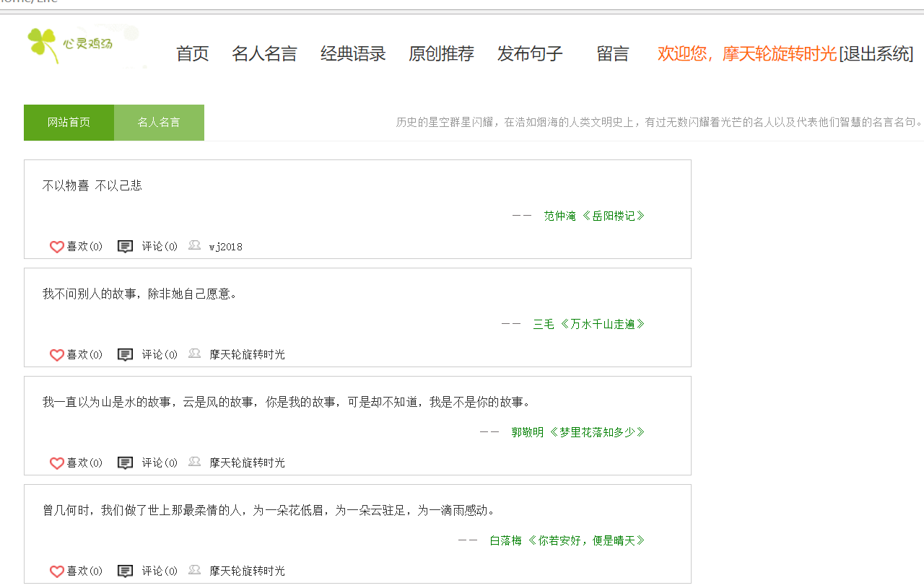The image size is (924, 588).
Task: Open comment icon on 郭敬明 quote
Action: [125, 463]
